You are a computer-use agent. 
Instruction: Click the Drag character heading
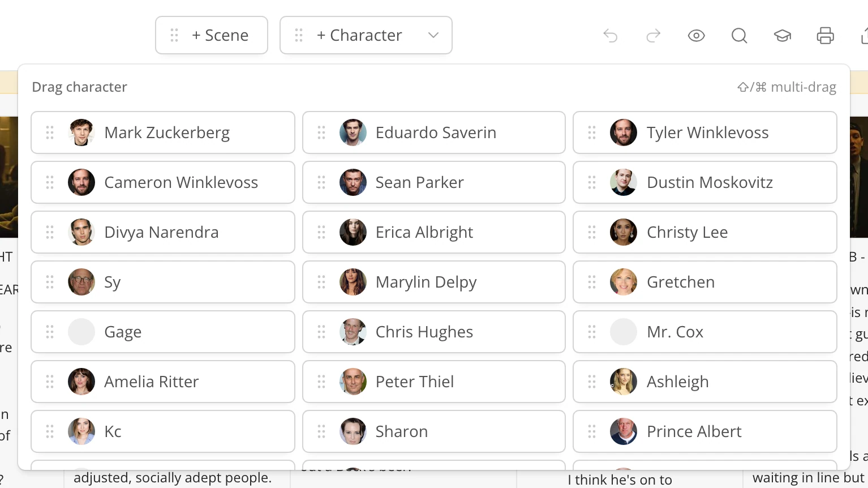point(79,87)
